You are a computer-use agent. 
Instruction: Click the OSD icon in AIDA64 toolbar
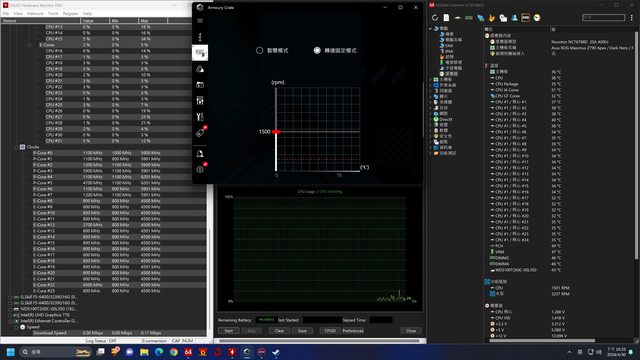525,18
